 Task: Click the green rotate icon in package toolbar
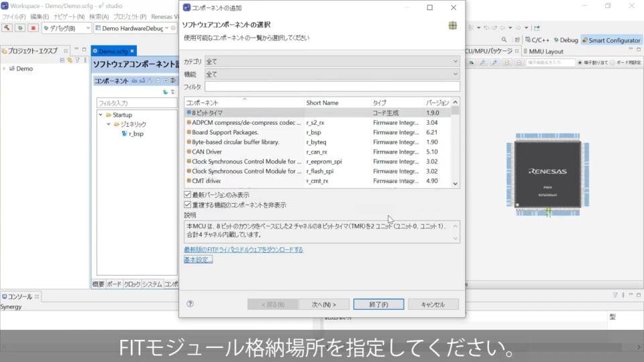[471, 62]
